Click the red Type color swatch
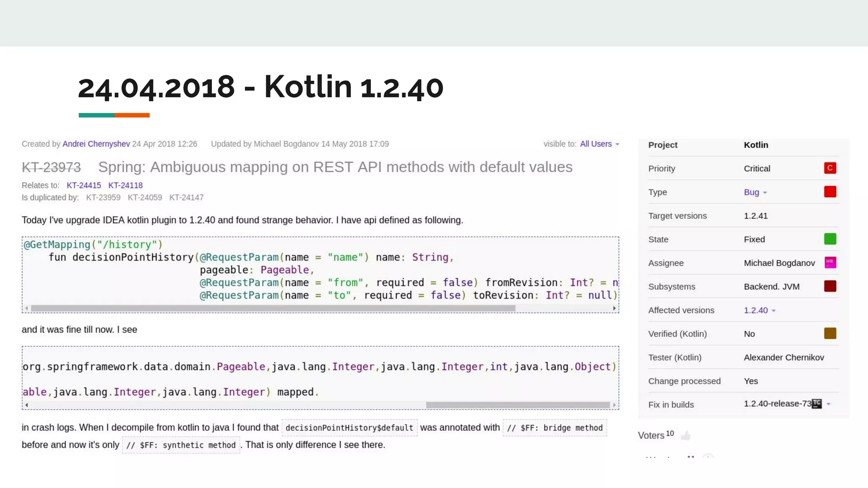Image resolution: width=868 pixels, height=488 pixels. point(830,192)
